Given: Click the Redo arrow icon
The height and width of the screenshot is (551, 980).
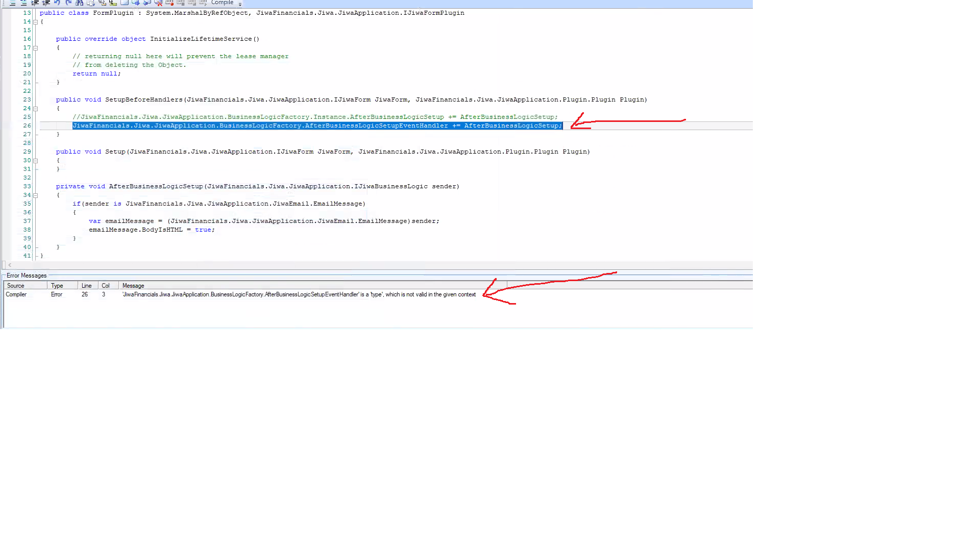Looking at the screenshot, I should tap(68, 3).
